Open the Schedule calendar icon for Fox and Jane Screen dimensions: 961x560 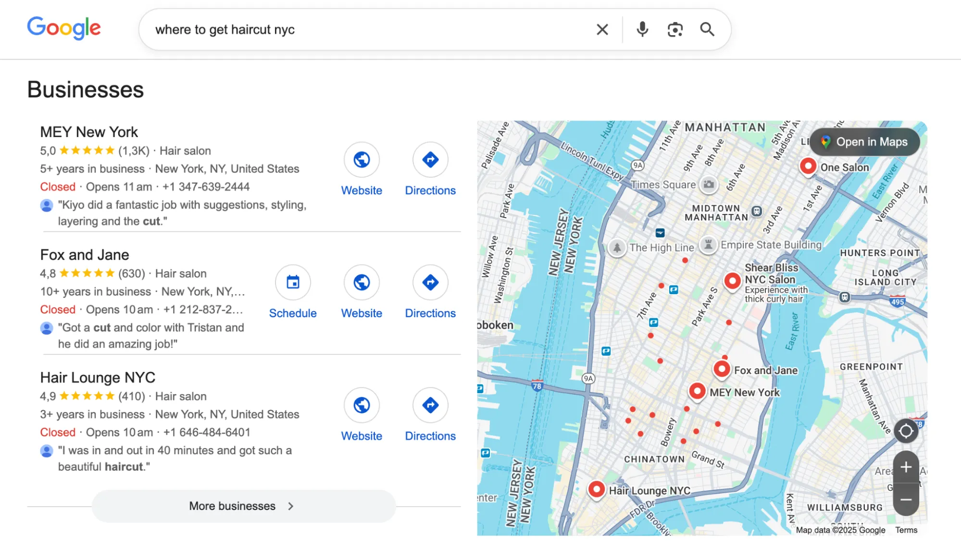[x=293, y=283]
